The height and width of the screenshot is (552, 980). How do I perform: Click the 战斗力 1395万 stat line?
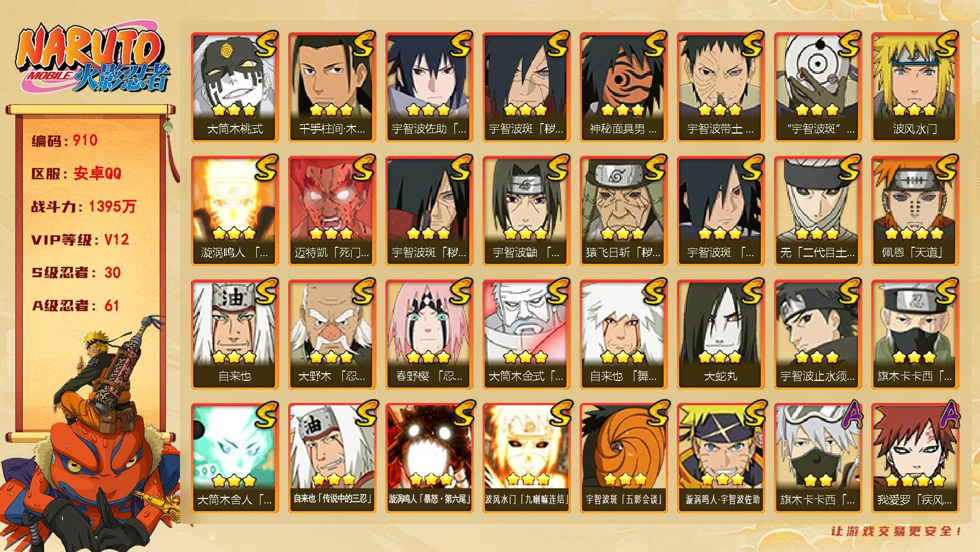[x=84, y=206]
